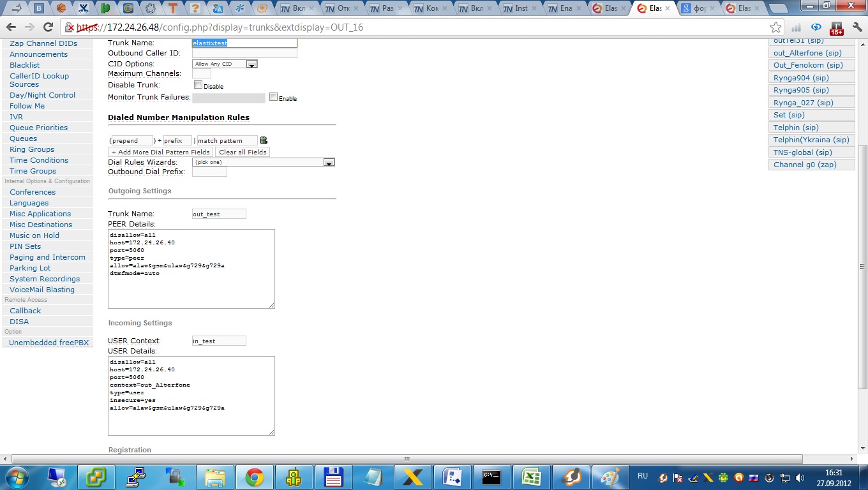Open the command prompt taskbar icon
Viewport: 868px width, 490px height.
(x=491, y=477)
